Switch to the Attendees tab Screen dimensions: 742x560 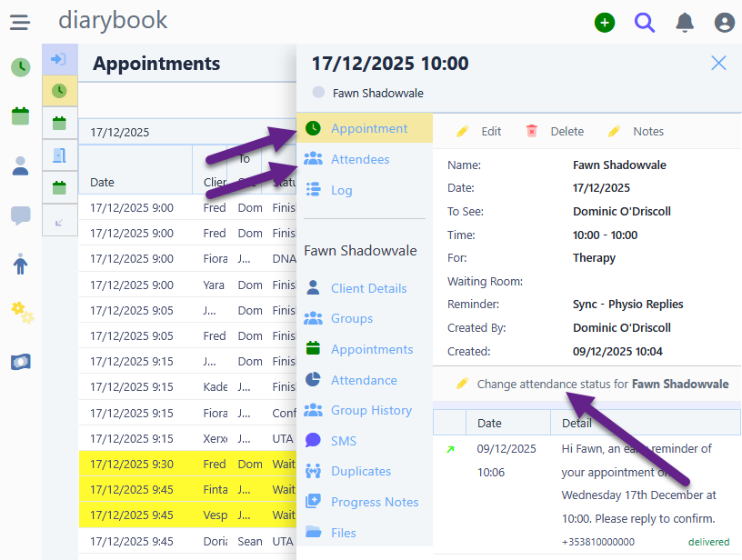point(359,159)
